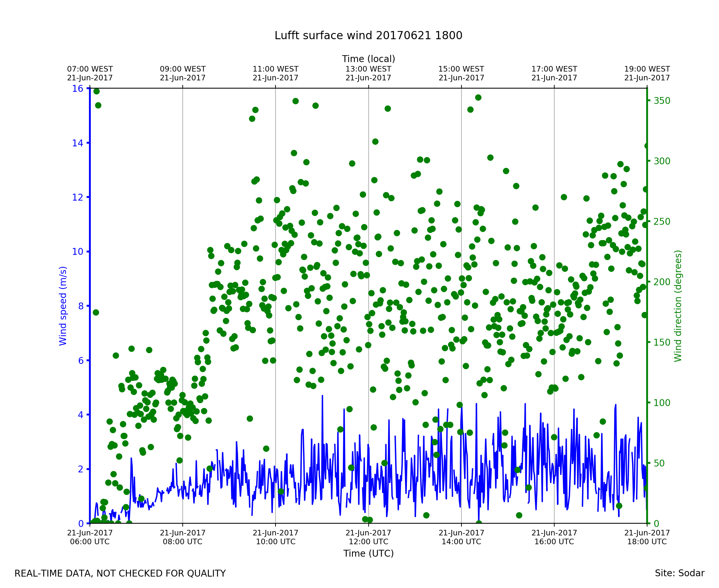Click the 'Time (local)' top axis label
The width and height of the screenshot is (719, 588).
click(x=368, y=59)
